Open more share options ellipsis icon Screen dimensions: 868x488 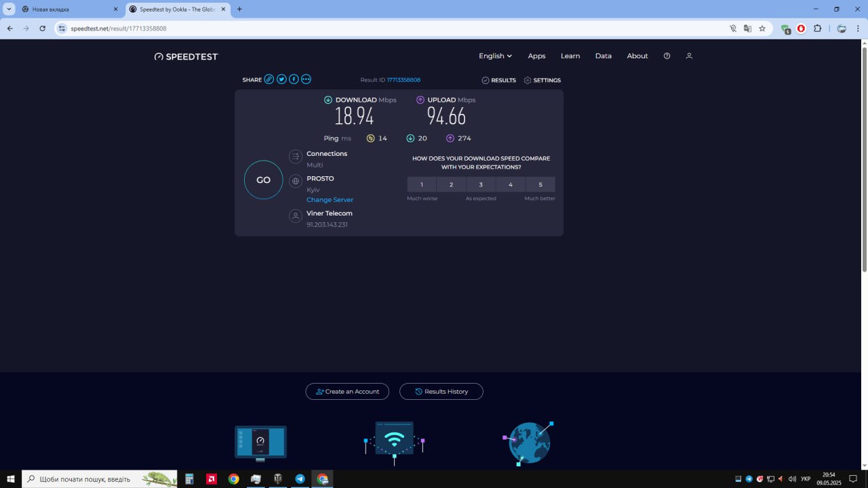(306, 79)
